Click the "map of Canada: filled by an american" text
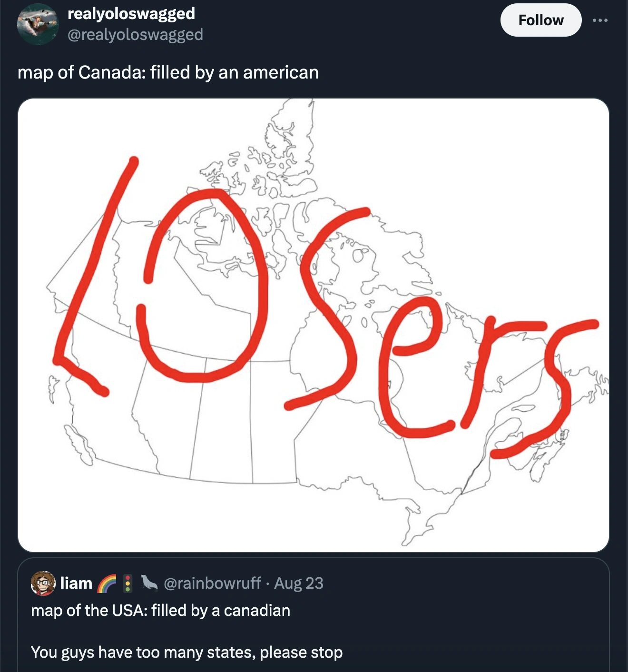Viewport: 628px width, 672px height. coord(168,72)
